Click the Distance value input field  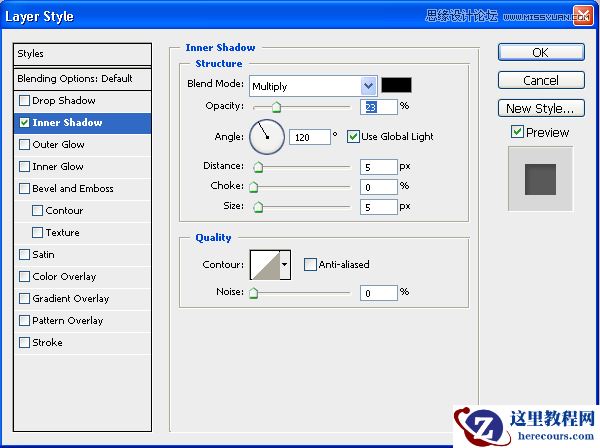378,166
